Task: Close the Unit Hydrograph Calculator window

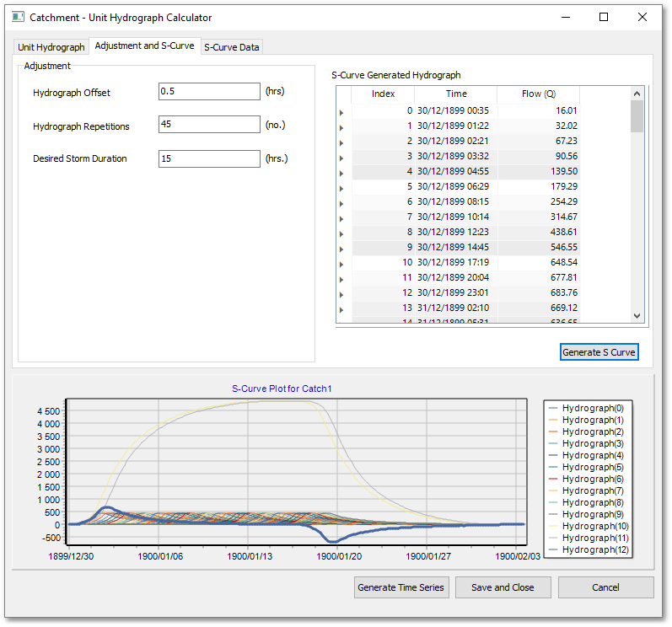Action: point(642,17)
